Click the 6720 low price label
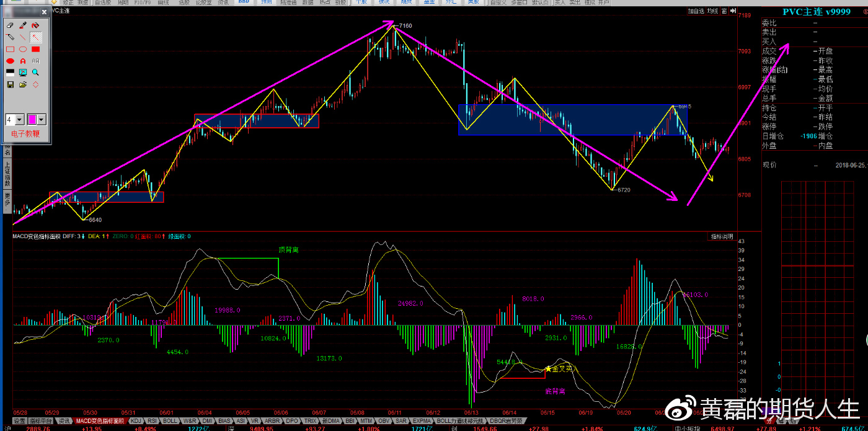868x431 pixels. (624, 190)
